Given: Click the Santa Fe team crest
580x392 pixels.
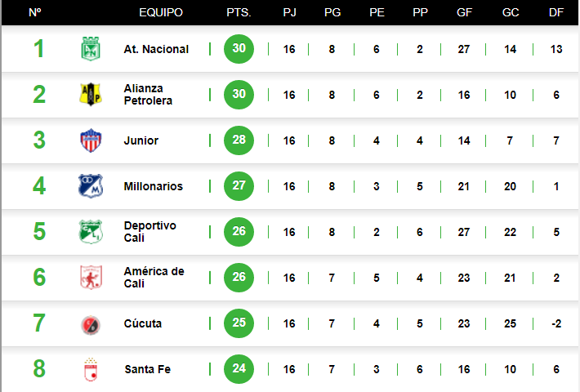Looking at the screenshot, I should pyautogui.click(x=90, y=370).
